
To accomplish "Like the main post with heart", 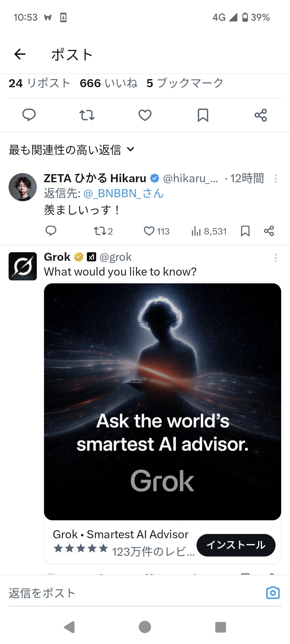I will click(x=145, y=115).
